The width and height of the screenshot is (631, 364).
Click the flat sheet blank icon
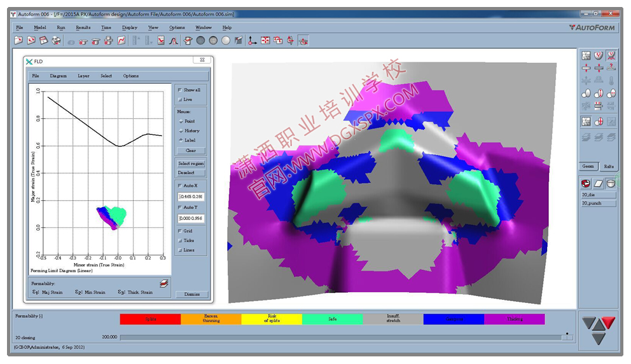tap(599, 184)
